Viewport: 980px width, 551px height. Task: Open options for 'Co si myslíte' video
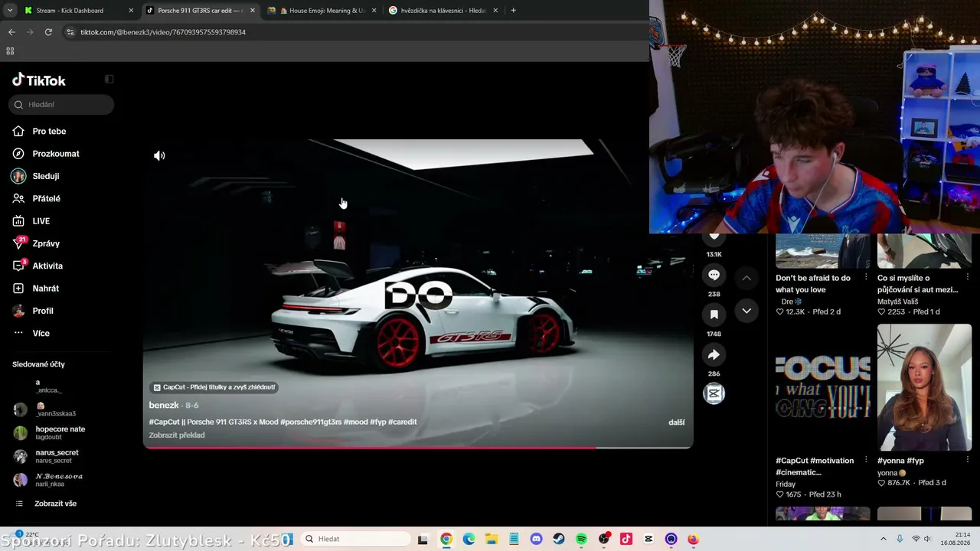click(x=968, y=278)
